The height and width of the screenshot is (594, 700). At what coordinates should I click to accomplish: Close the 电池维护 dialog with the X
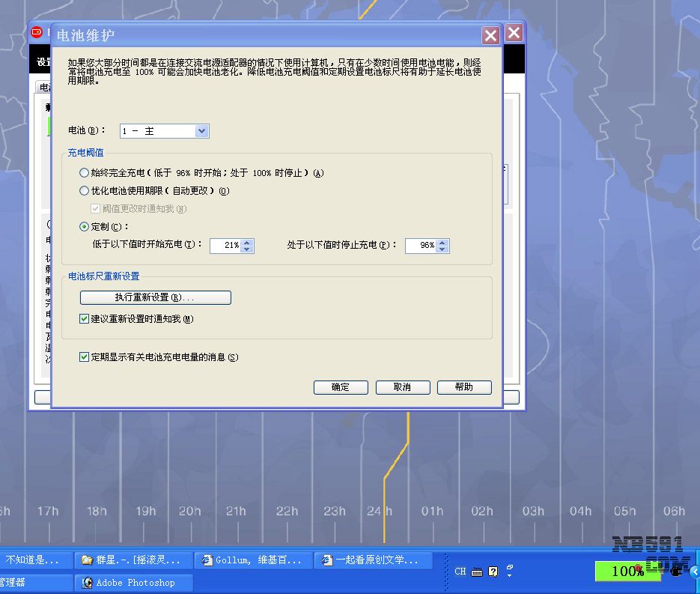pos(490,35)
